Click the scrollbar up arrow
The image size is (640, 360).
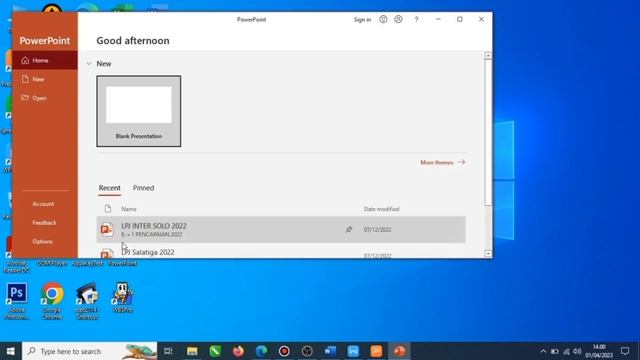pos(488,56)
